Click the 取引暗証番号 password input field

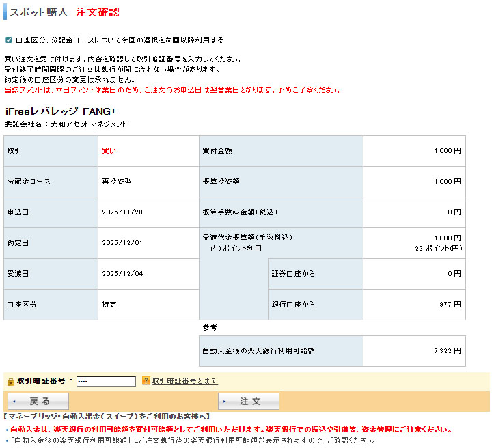click(101, 381)
